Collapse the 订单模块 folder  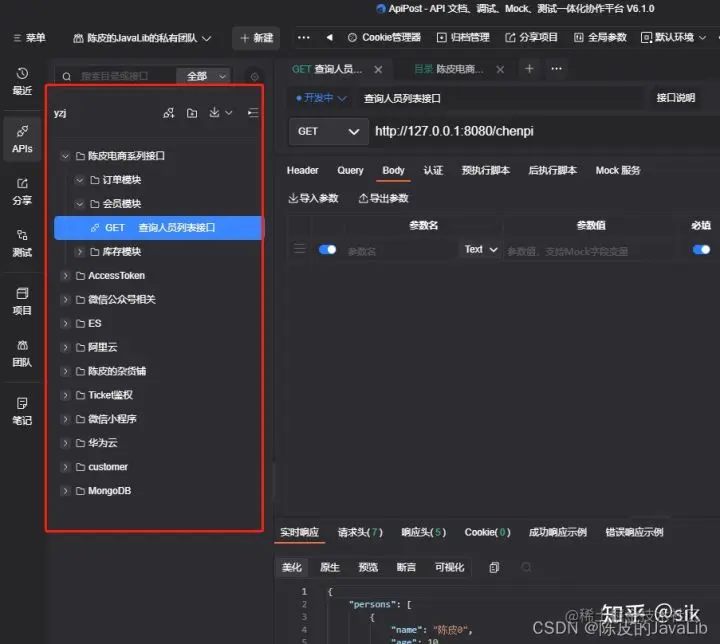(79, 180)
